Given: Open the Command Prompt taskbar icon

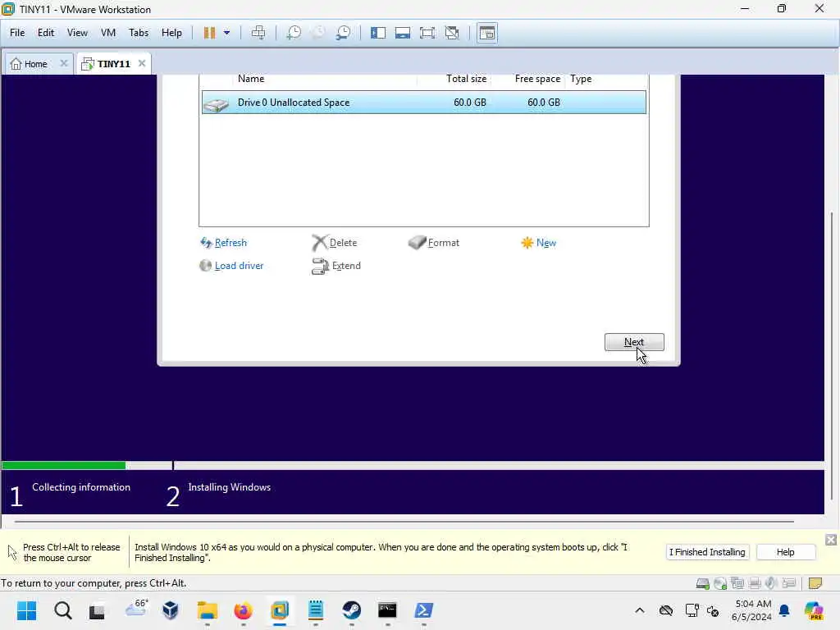Looking at the screenshot, I should (x=387, y=610).
